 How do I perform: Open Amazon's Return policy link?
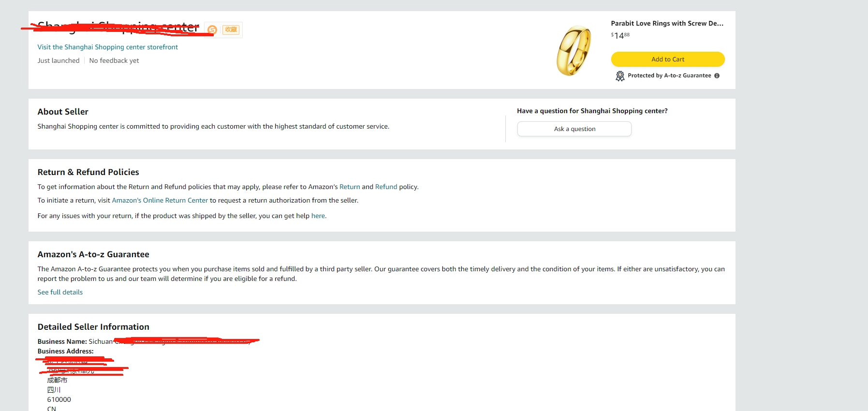pyautogui.click(x=350, y=187)
